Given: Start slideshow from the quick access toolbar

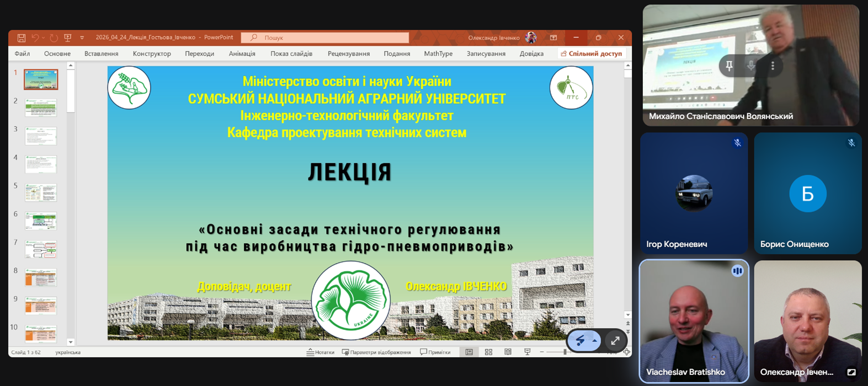Looking at the screenshot, I should tap(68, 38).
